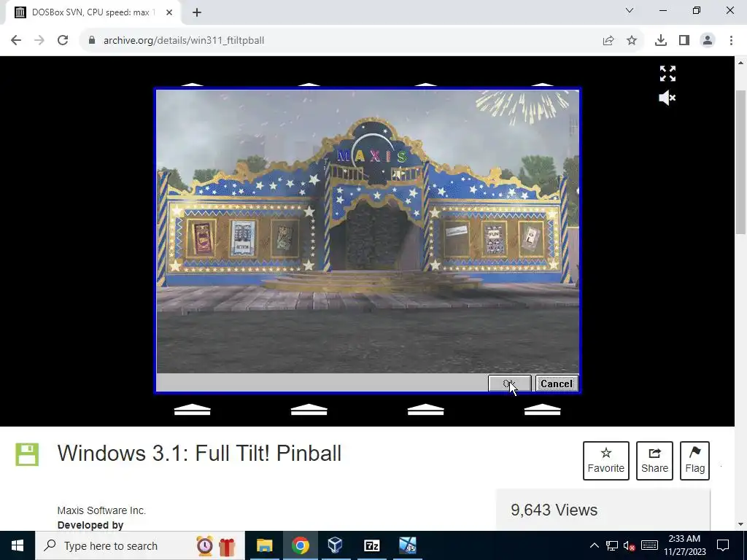The image size is (747, 560).
Task: Open 7-Zip from the taskbar
Action: tap(371, 545)
